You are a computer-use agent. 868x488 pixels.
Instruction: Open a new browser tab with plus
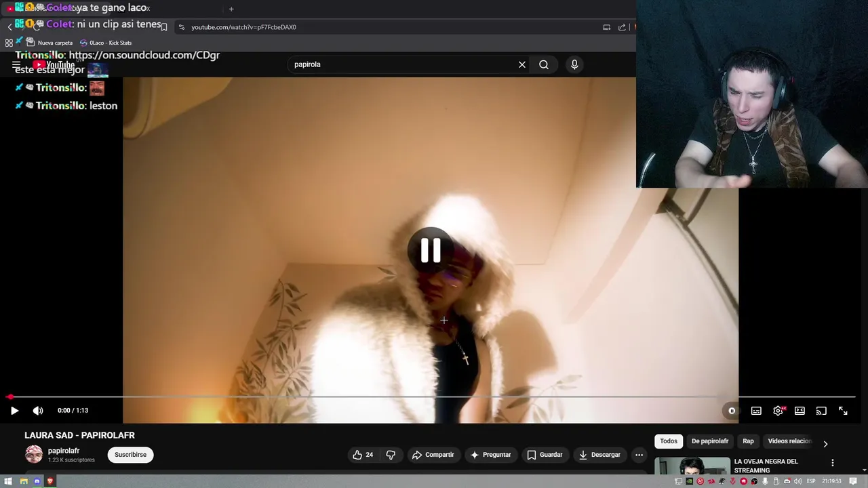coord(231,9)
